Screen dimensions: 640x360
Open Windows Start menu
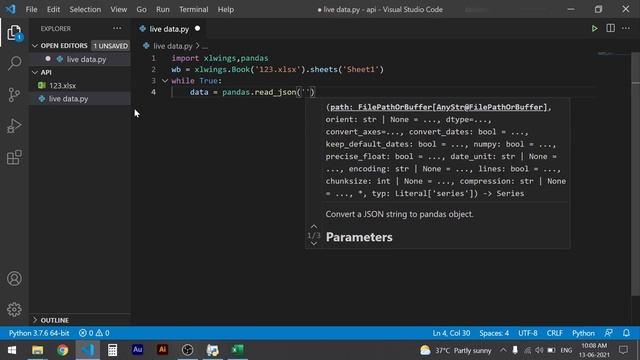[12, 350]
